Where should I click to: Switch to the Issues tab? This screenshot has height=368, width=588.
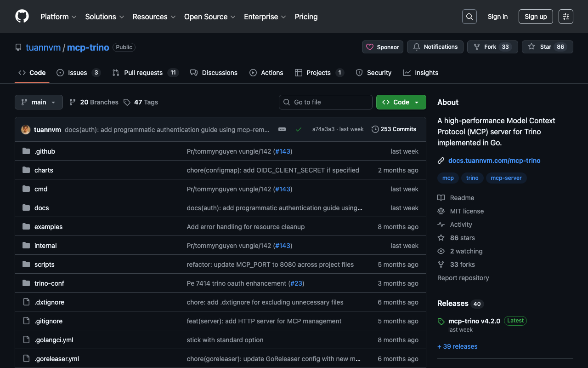click(x=78, y=73)
